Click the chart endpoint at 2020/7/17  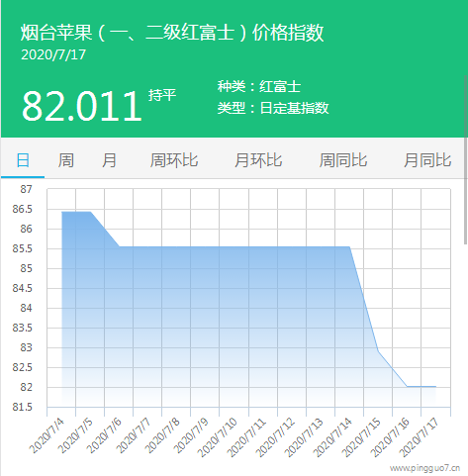coord(435,386)
